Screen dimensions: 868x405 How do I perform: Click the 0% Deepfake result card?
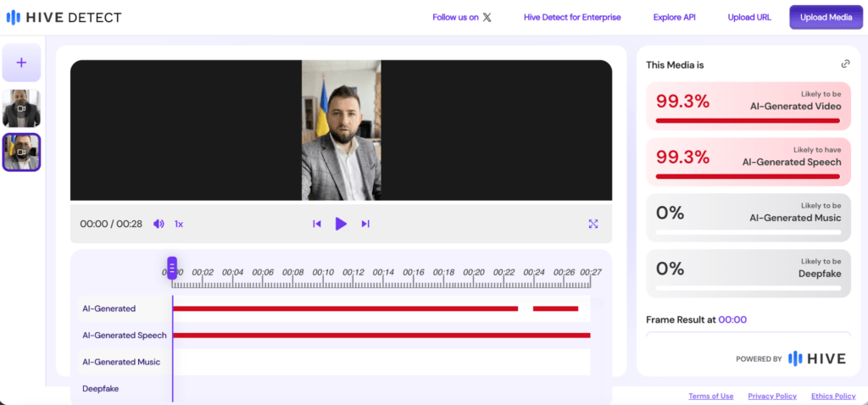coord(748,274)
